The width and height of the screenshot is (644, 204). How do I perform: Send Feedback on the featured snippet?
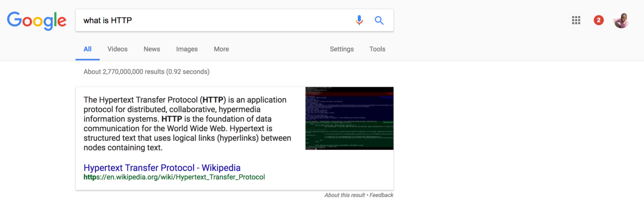click(381, 195)
